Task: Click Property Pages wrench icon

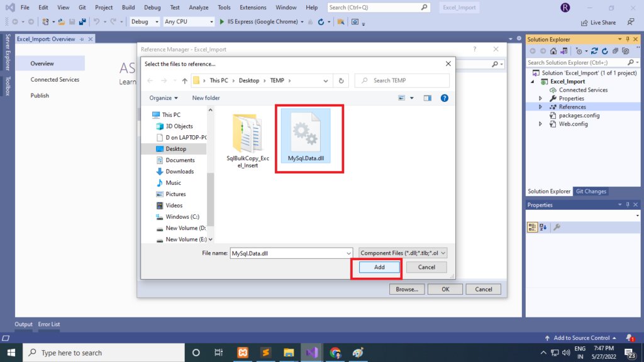Action: point(557,227)
